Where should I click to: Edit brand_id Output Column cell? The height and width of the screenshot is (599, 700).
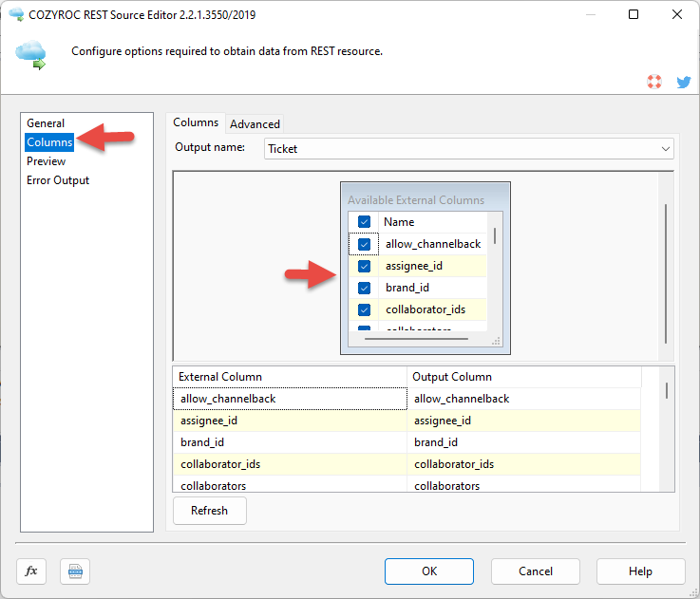524,442
